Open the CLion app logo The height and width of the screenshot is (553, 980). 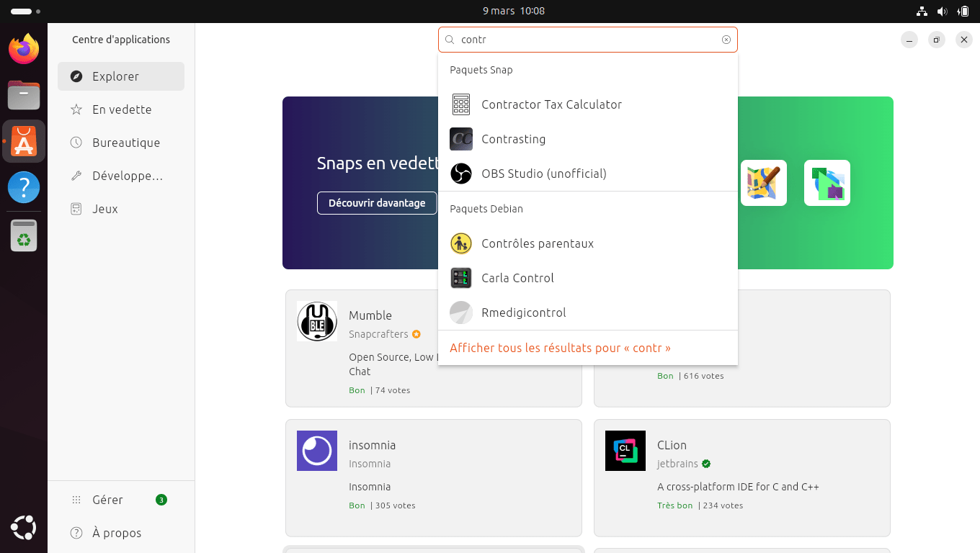point(625,451)
